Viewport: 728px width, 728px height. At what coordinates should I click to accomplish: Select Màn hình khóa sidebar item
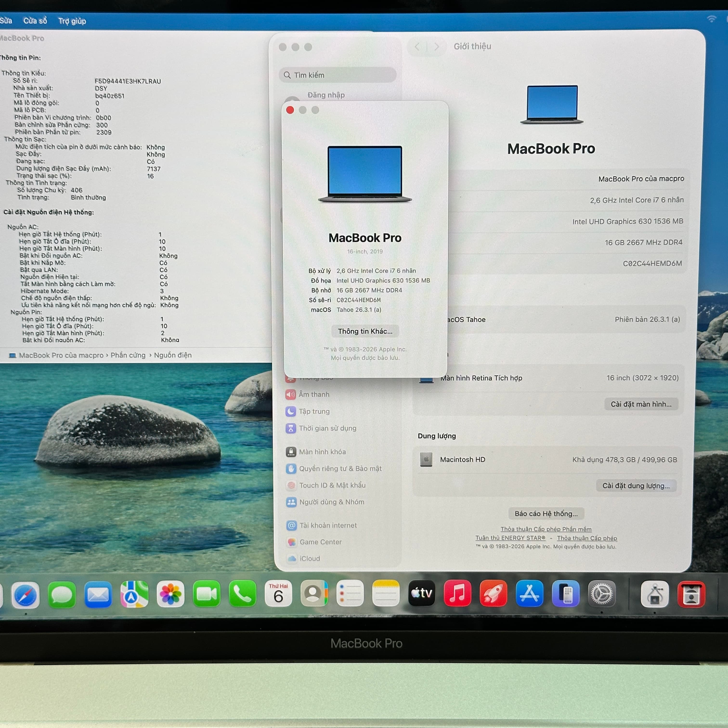(x=322, y=452)
